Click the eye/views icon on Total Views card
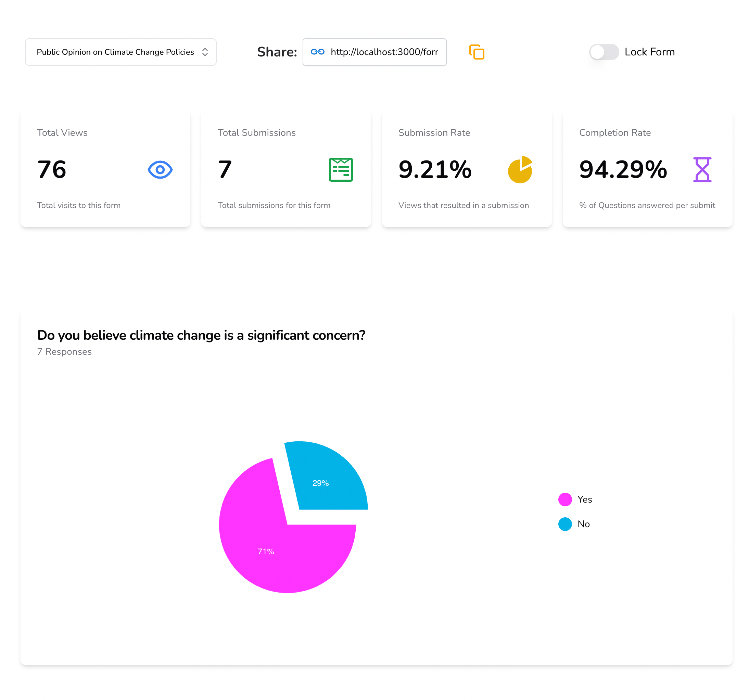This screenshot has width=749, height=700. coord(160,170)
